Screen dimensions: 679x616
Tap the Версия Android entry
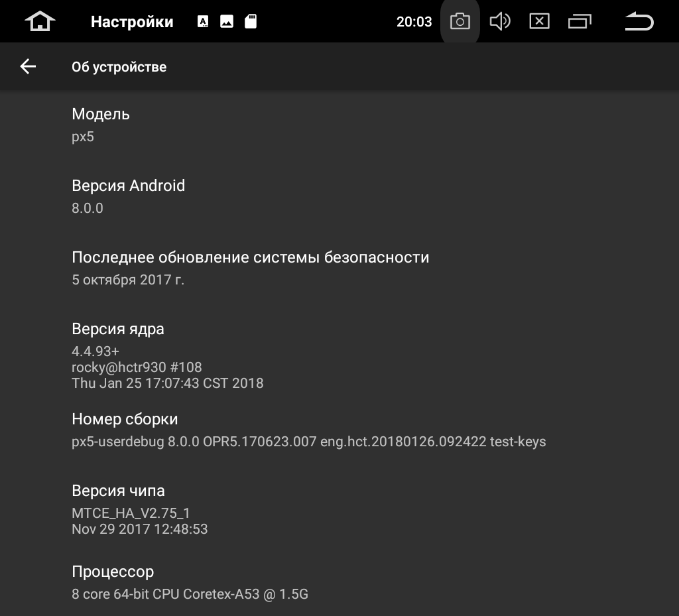tap(339, 196)
